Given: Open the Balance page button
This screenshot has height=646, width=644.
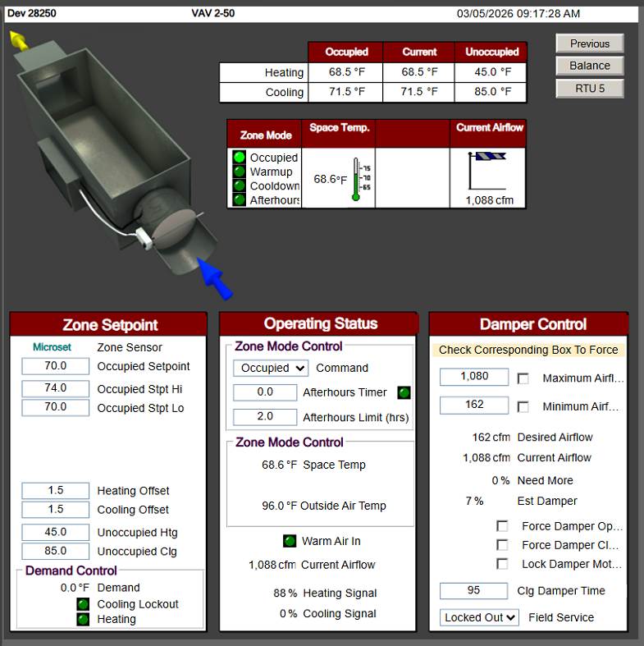Looking at the screenshot, I should click(590, 66).
